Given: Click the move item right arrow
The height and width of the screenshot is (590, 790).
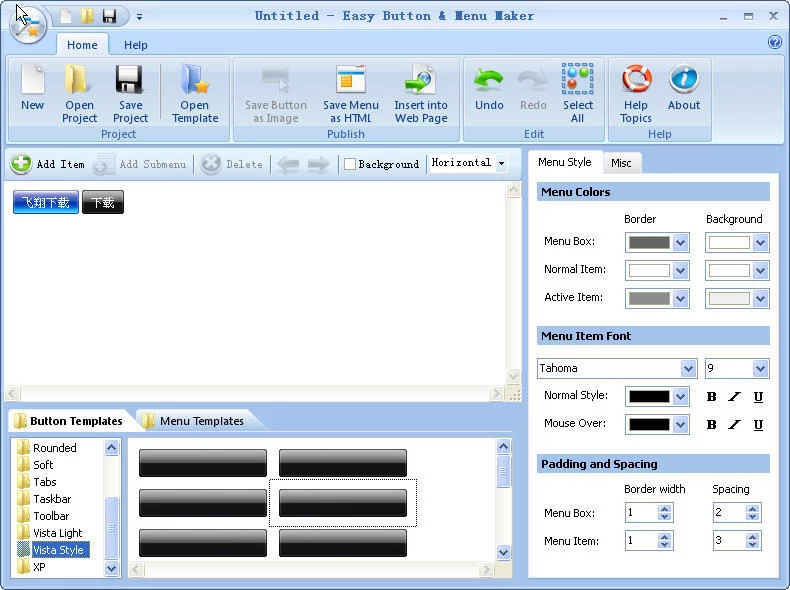Looking at the screenshot, I should click(x=318, y=164).
